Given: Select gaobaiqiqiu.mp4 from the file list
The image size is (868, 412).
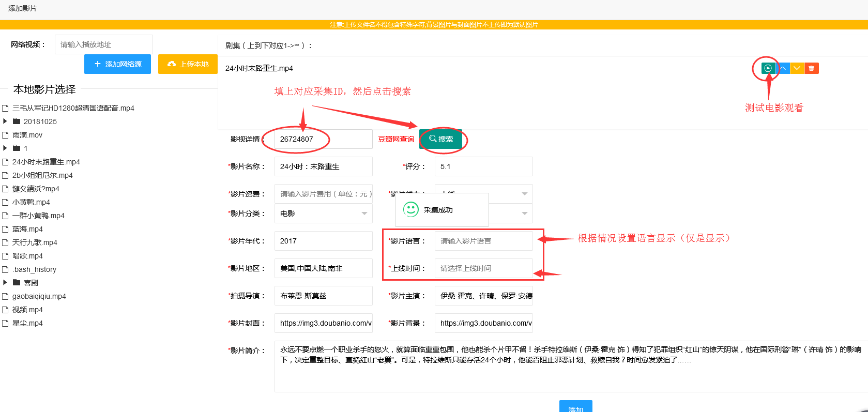Looking at the screenshot, I should (39, 296).
